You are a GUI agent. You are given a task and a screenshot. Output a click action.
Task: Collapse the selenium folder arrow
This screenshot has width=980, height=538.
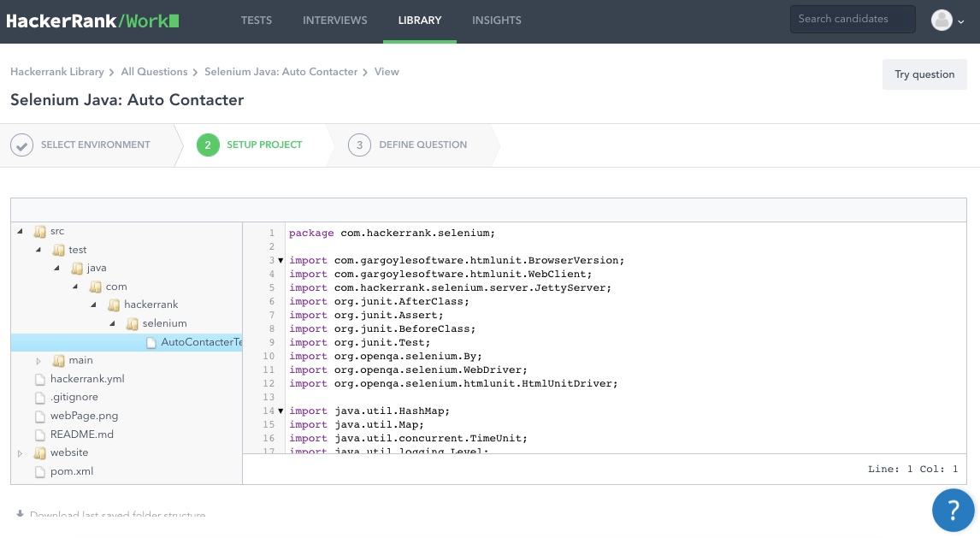coord(113,323)
